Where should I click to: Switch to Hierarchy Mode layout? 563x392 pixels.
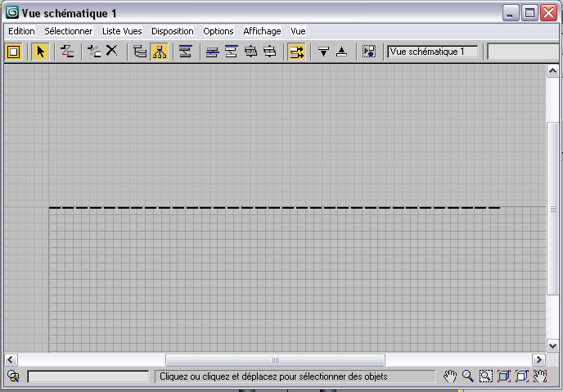tap(140, 52)
